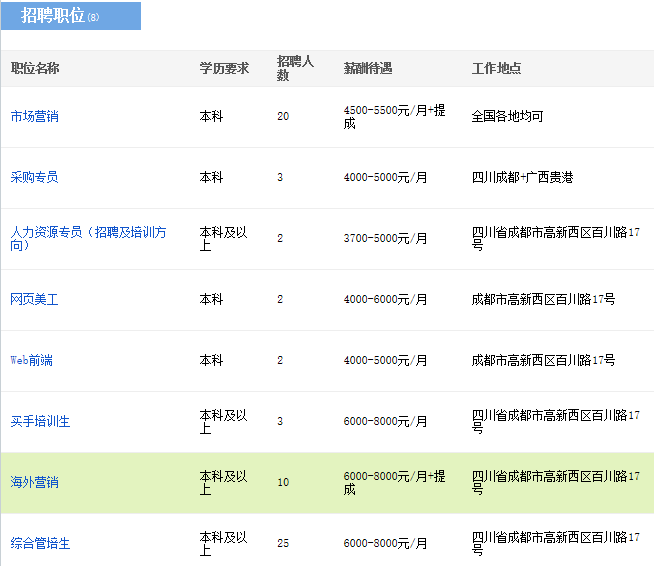This screenshot has width=654, height=566.
Task: Click the 四川成都+广西贵港 location cell
Action: click(522, 177)
